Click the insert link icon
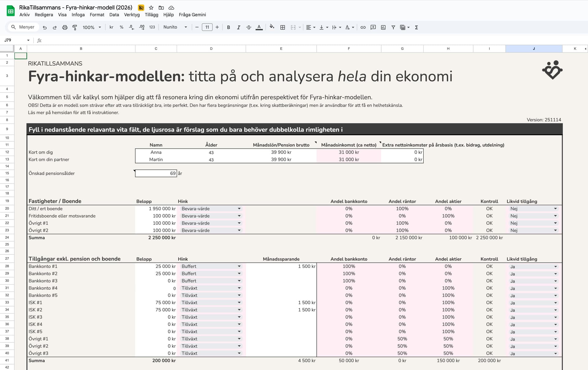This screenshot has width=588, height=370. 363,27
